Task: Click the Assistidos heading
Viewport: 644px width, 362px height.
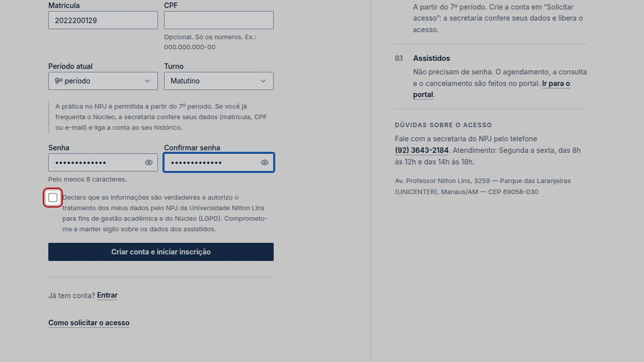Action: click(432, 58)
